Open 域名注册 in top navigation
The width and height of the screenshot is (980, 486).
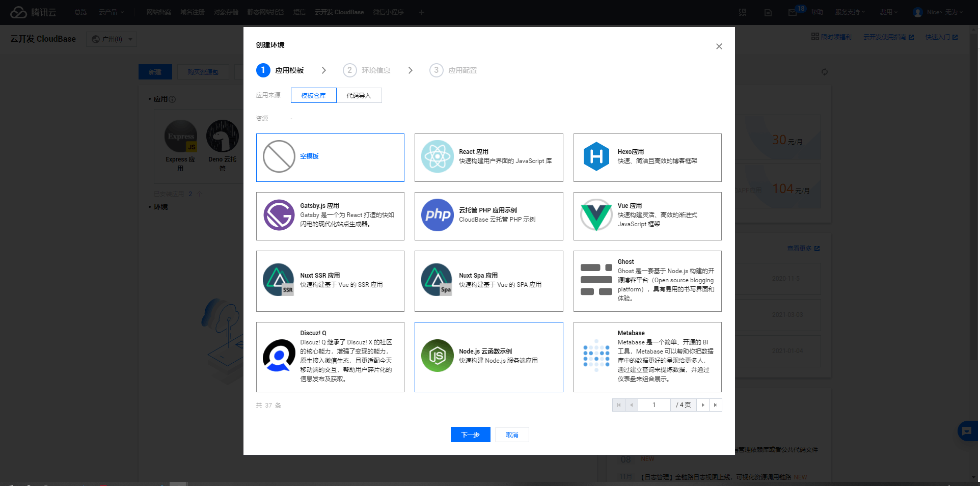193,12
